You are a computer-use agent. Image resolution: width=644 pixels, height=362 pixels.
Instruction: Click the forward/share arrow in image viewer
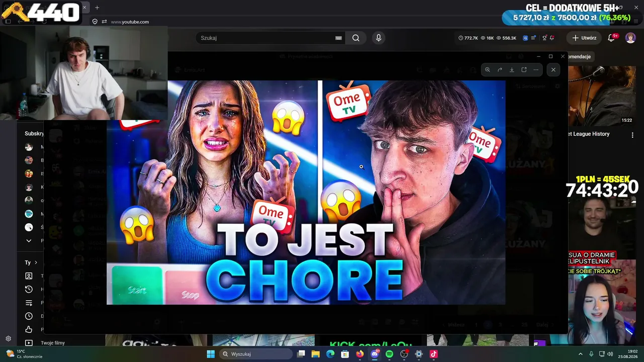pyautogui.click(x=500, y=70)
